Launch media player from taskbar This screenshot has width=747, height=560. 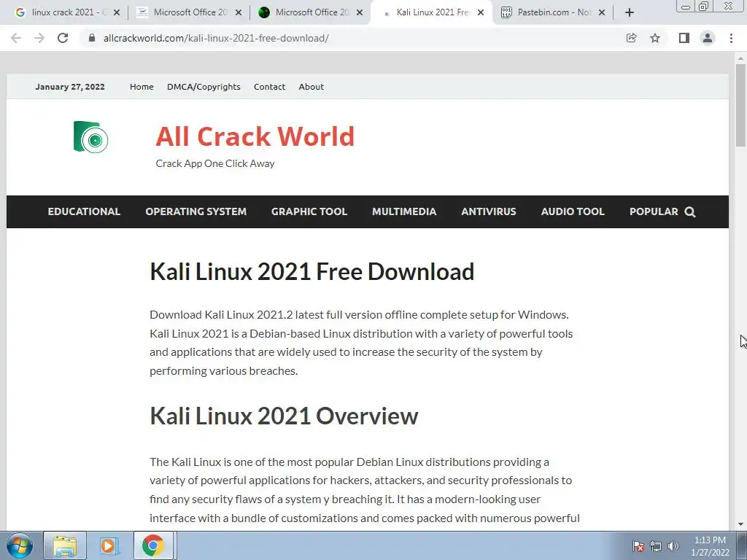click(108, 545)
